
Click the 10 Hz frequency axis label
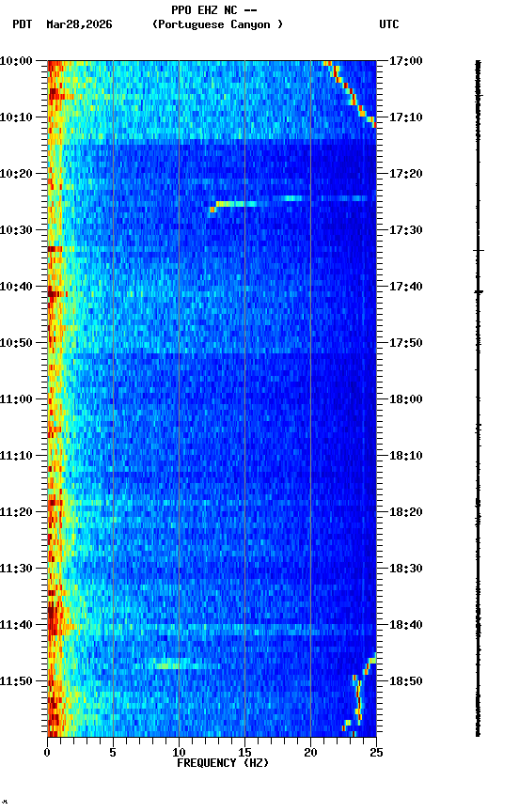tap(179, 753)
